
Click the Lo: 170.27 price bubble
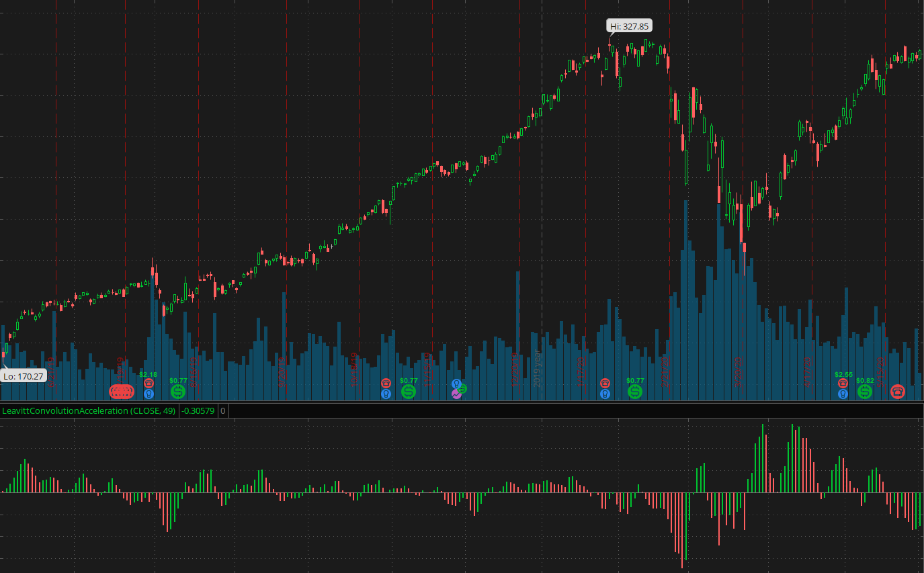[x=24, y=376]
